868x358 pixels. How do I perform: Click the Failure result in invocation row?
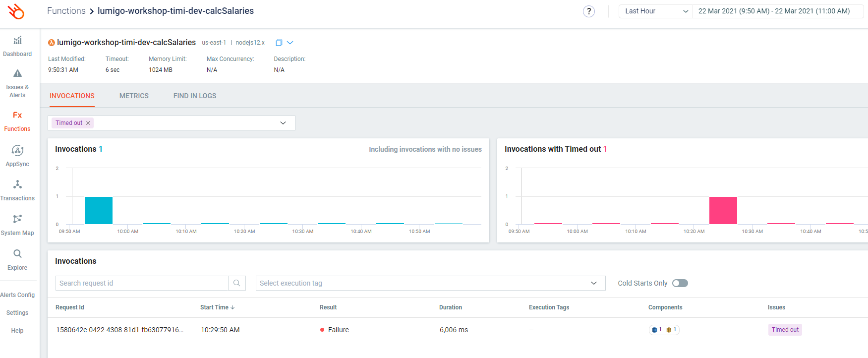pyautogui.click(x=335, y=330)
